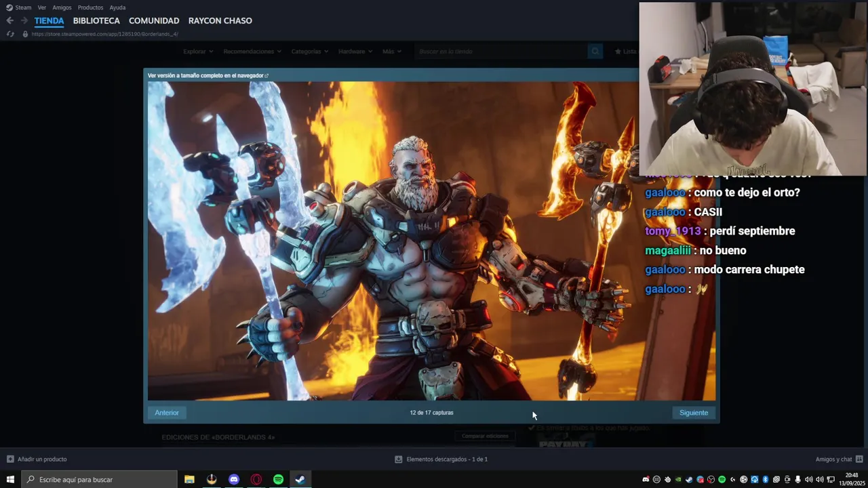
Task: Open the Windows Start menu
Action: click(10, 479)
